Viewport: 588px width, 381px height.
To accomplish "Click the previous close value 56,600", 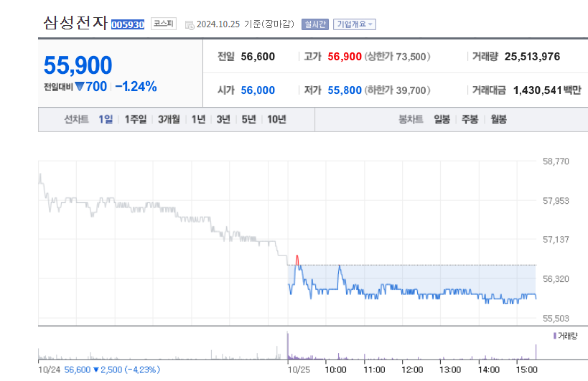I will click(x=258, y=57).
